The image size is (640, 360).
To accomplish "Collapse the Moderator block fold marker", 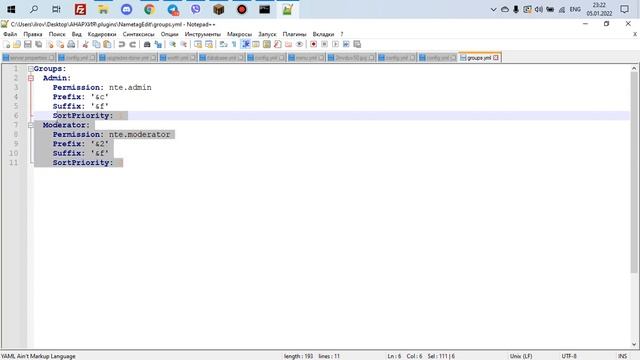I will [31, 125].
